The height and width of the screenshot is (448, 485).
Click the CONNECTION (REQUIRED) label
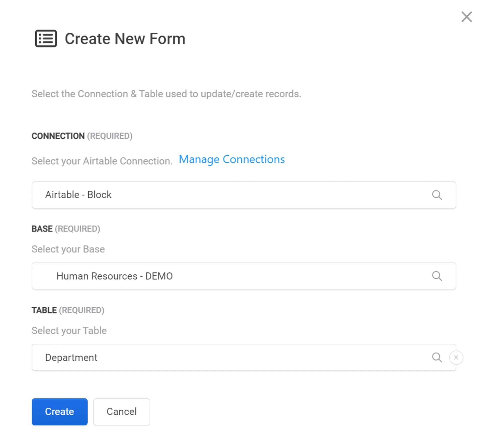coord(82,136)
